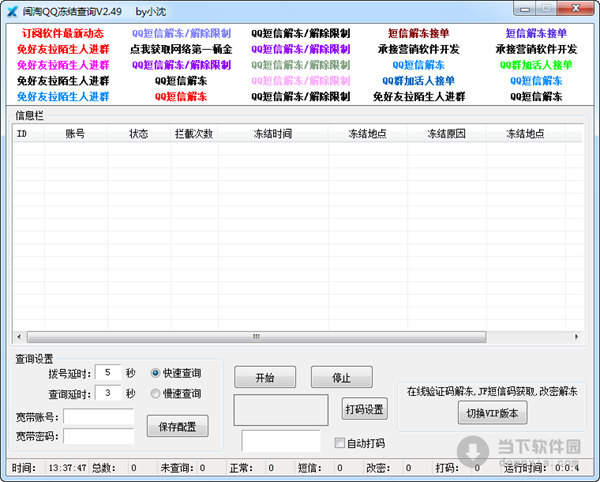The height and width of the screenshot is (482, 600).
Task: Click the 冻结原因 column header
Action: pos(446,134)
